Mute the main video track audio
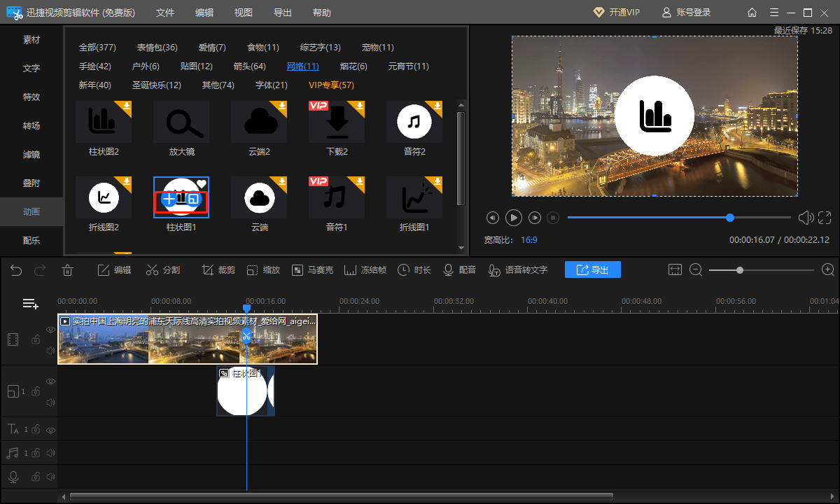This screenshot has width=840, height=504. pyautogui.click(x=50, y=351)
